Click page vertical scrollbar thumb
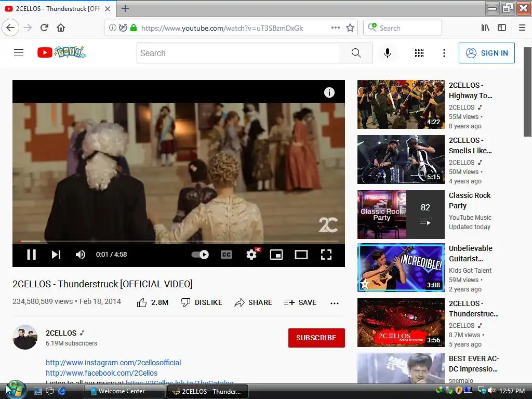532x399 pixels. coord(527,91)
